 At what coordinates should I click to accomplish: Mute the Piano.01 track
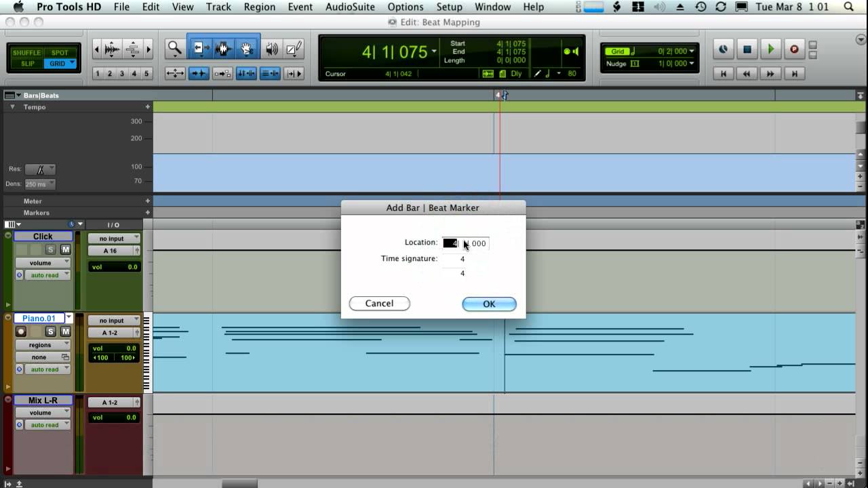tap(65, 331)
